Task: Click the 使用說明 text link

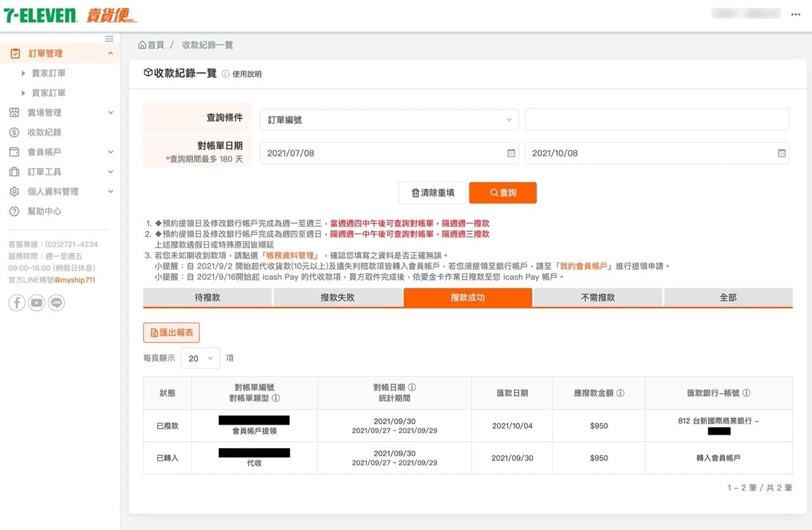Action: (x=247, y=74)
